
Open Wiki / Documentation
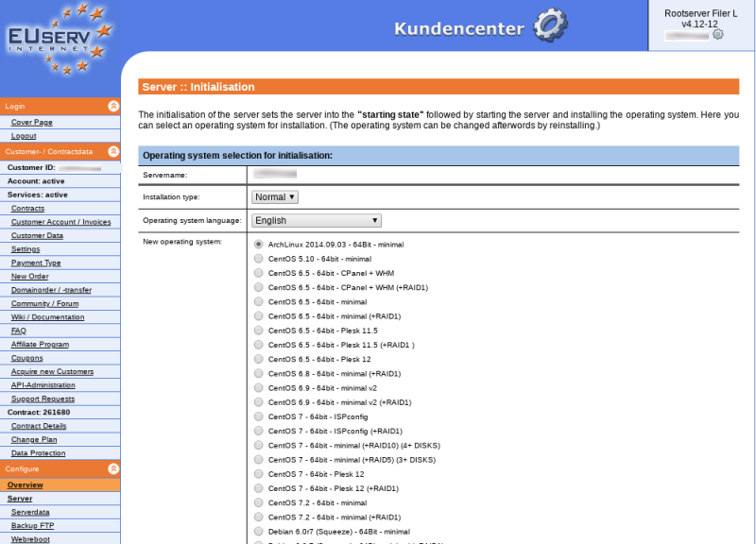click(48, 317)
